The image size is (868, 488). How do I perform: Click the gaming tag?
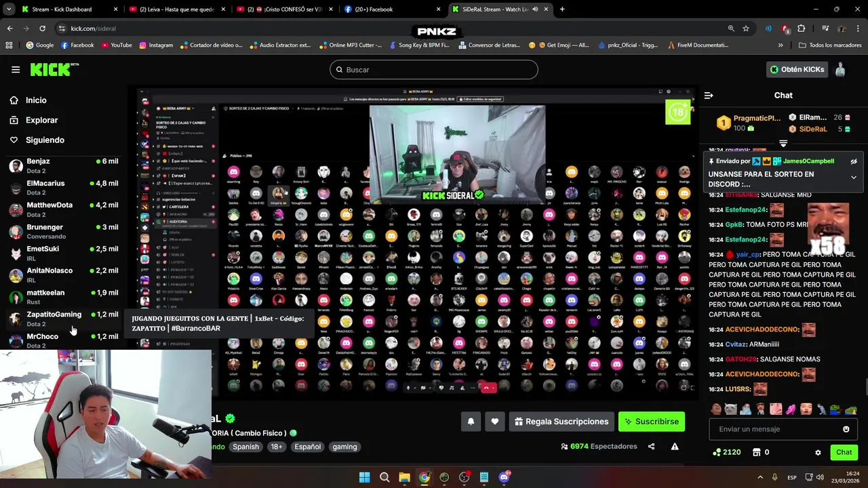344,447
